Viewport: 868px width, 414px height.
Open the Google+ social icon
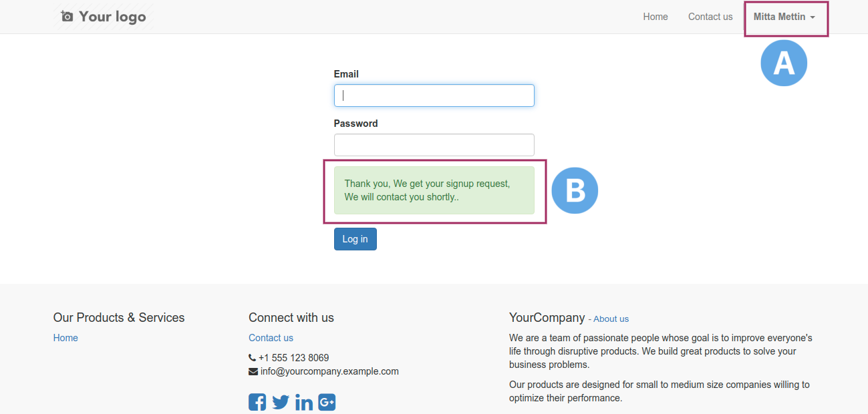[327, 402]
